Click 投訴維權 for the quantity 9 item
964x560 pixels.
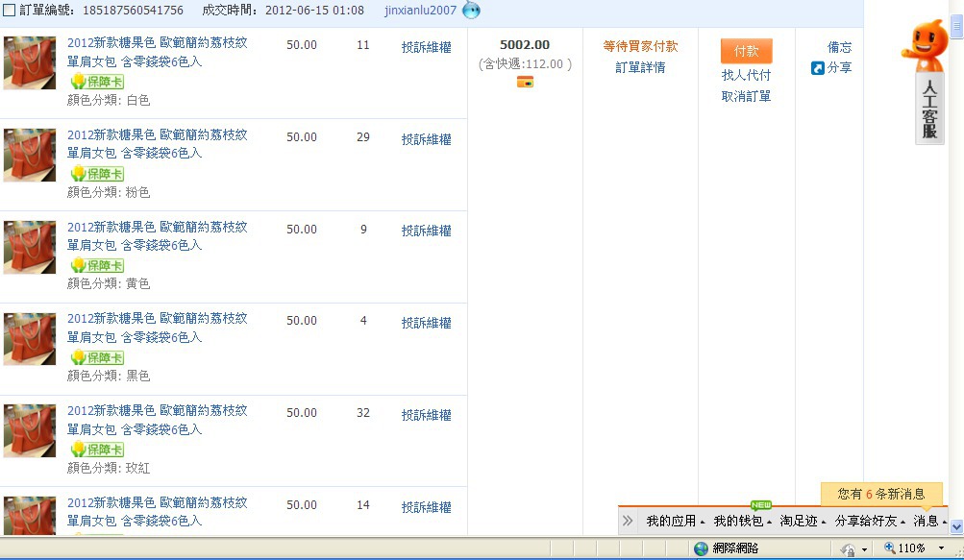[427, 231]
